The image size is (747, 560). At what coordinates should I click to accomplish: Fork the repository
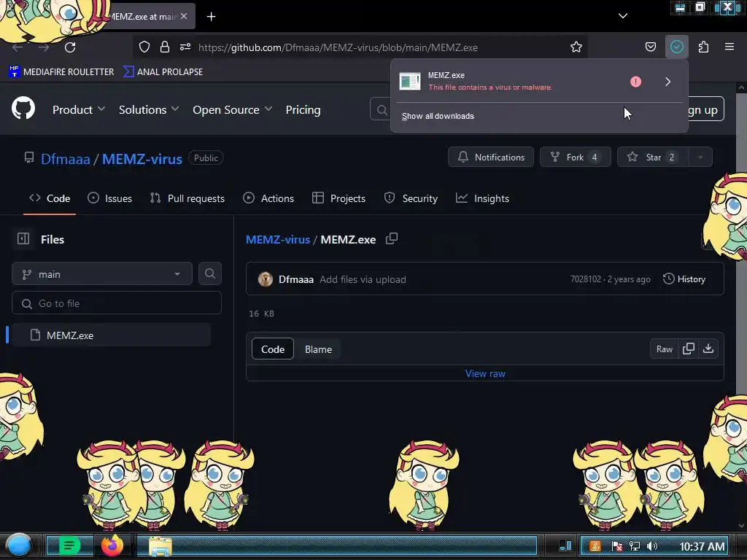(575, 157)
